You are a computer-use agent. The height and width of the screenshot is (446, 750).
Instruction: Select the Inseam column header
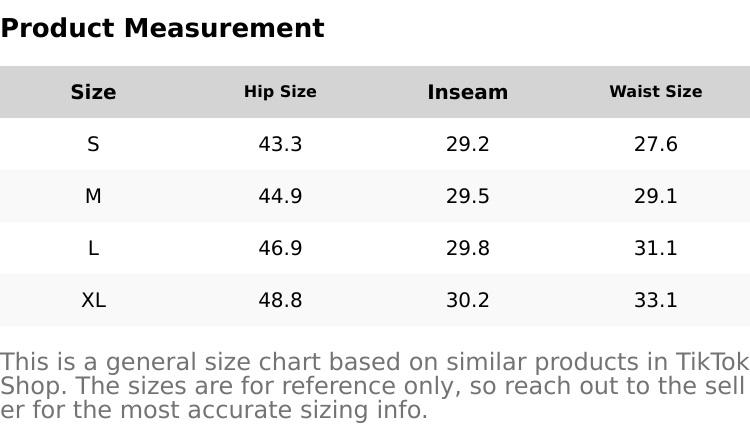(467, 92)
